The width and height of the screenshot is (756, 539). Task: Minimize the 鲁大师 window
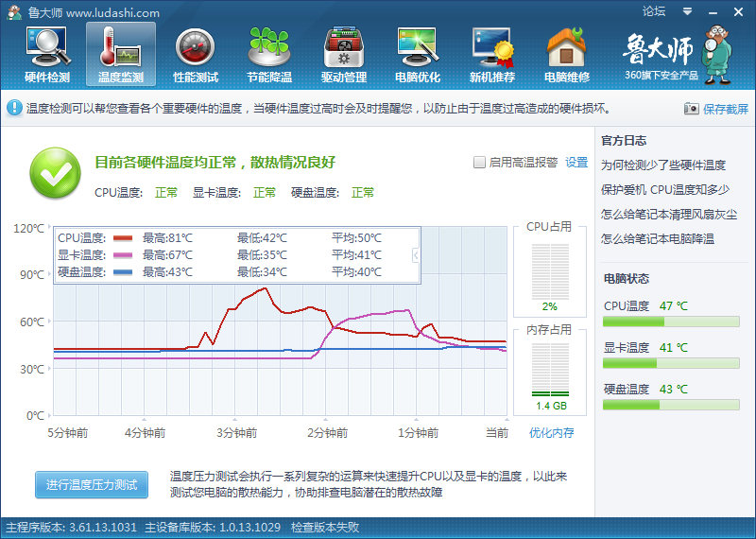[x=713, y=12]
